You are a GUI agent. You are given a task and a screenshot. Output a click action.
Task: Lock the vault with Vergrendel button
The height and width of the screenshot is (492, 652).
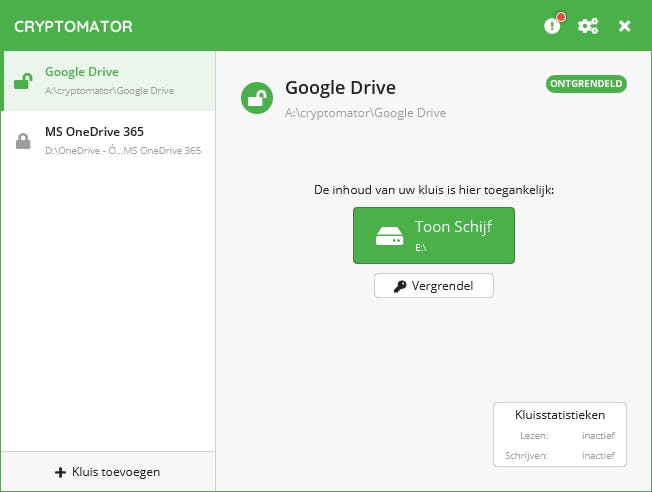click(x=434, y=286)
